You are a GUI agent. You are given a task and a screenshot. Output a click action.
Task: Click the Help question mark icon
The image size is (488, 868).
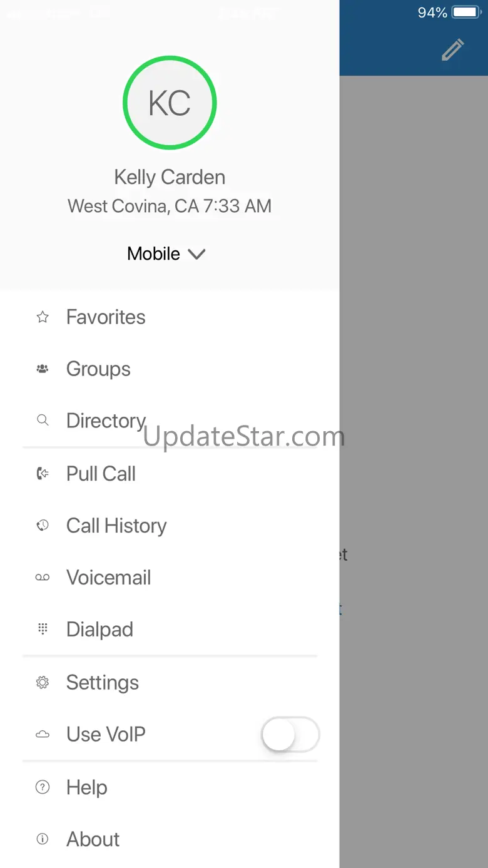pos(43,787)
